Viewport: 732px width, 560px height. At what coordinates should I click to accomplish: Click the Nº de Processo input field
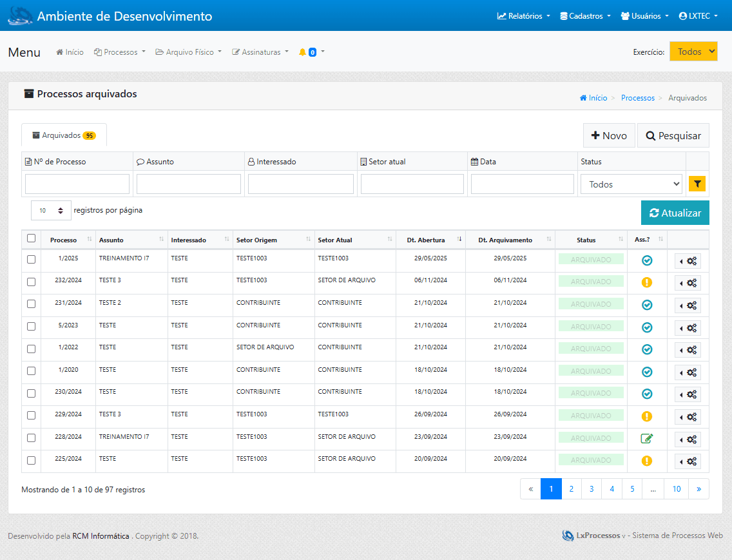pyautogui.click(x=77, y=184)
